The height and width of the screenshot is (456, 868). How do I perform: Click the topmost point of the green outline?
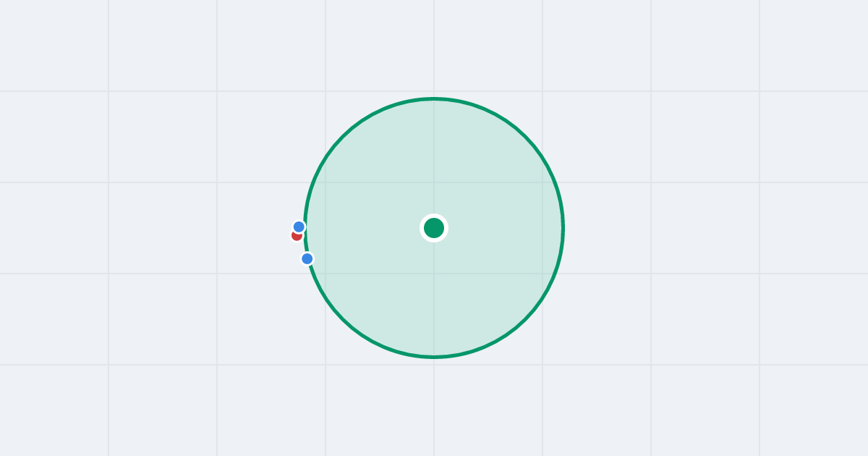coord(434,98)
